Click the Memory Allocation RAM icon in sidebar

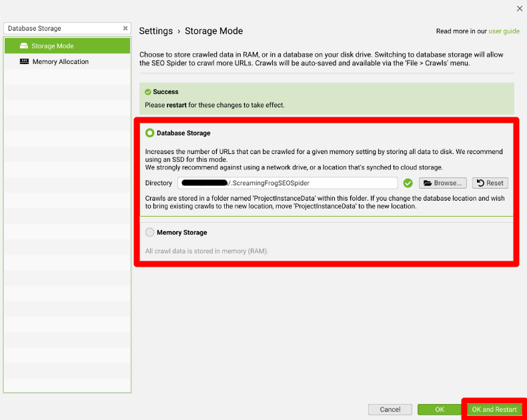[25, 61]
